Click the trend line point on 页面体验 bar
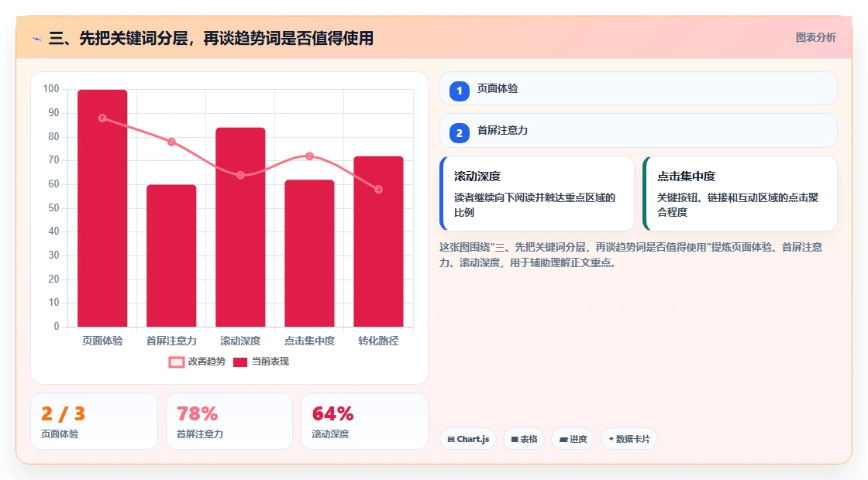The image size is (868, 480). (102, 118)
